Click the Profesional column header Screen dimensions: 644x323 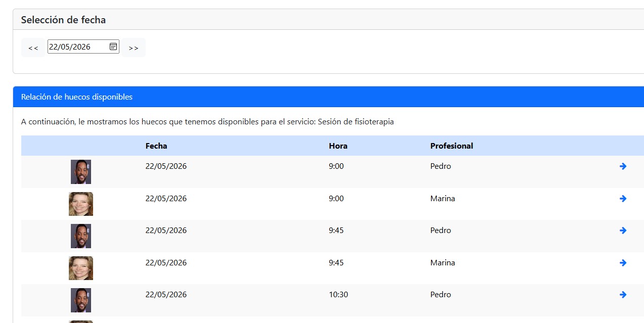point(452,146)
